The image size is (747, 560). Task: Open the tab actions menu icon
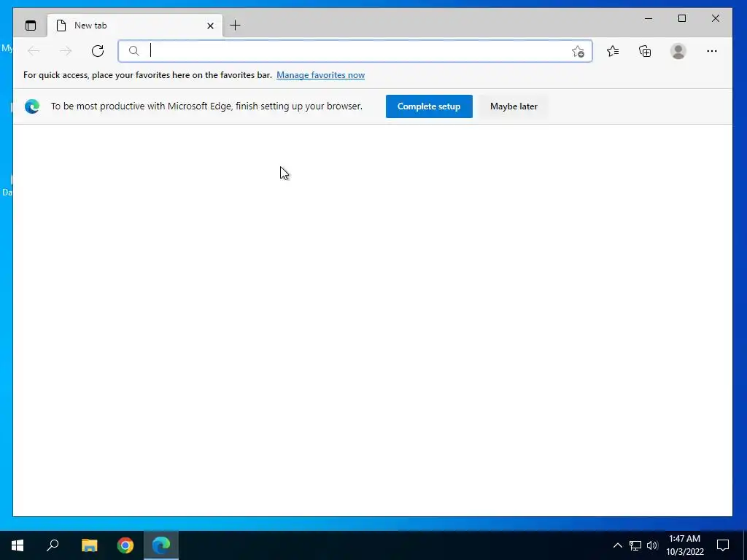[31, 26]
